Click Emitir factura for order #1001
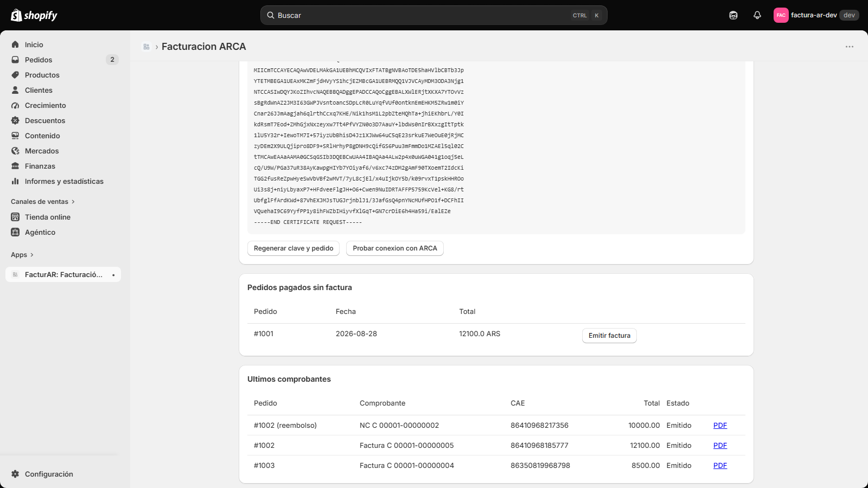The image size is (868, 488). point(609,336)
